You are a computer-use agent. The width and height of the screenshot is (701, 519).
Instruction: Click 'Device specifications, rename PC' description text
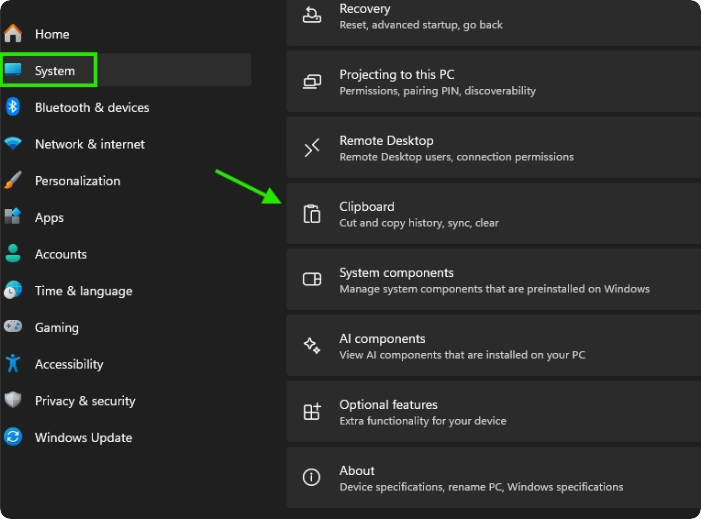click(x=481, y=487)
